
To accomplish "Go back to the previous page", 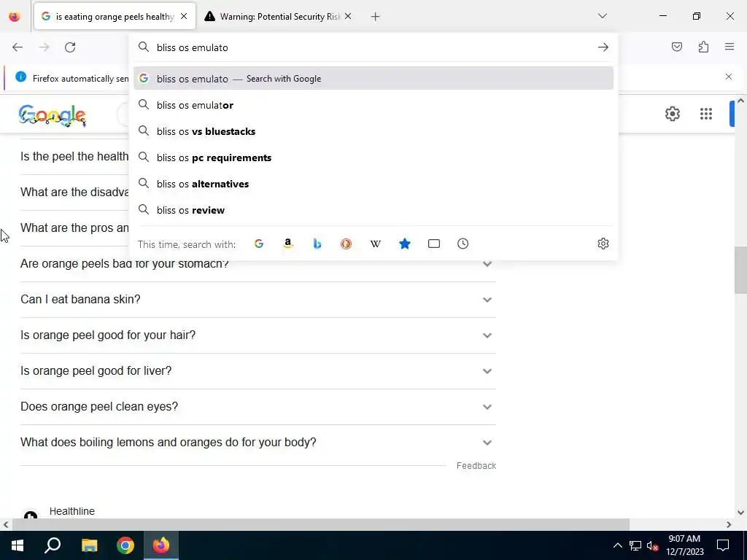I will (x=18, y=47).
